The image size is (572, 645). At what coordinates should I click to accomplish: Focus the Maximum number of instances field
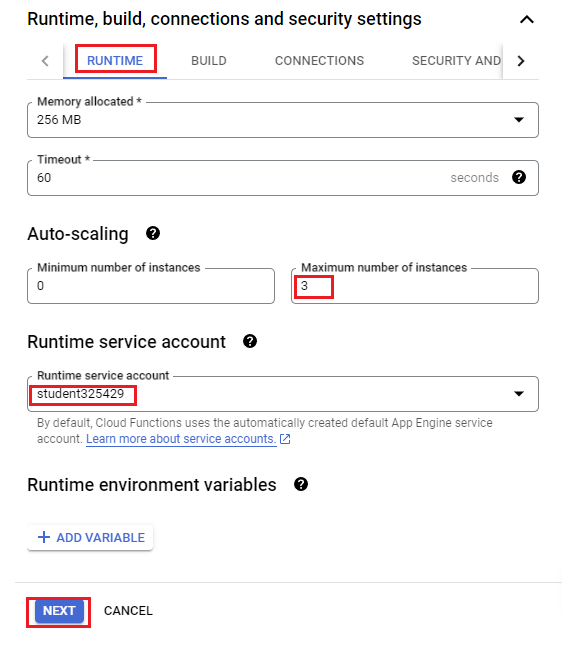pyautogui.click(x=415, y=286)
